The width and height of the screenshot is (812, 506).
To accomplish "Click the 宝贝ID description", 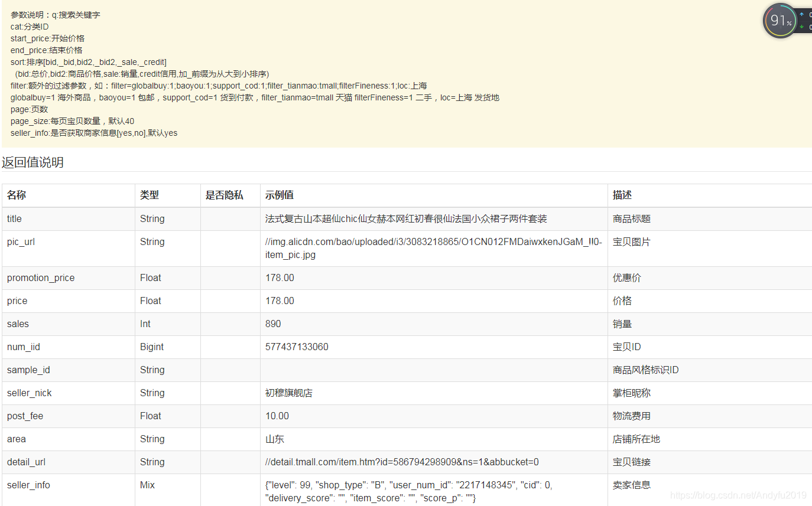I will tap(627, 347).
